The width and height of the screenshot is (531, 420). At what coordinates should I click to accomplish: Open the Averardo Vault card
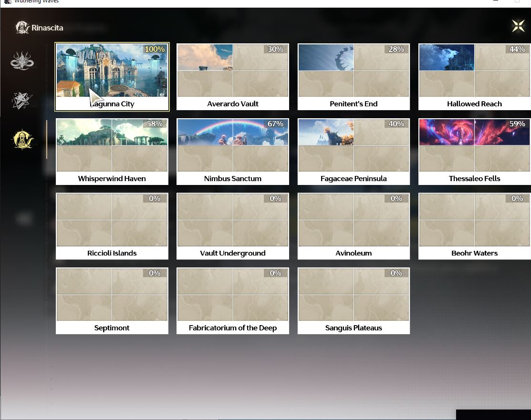[x=233, y=77]
